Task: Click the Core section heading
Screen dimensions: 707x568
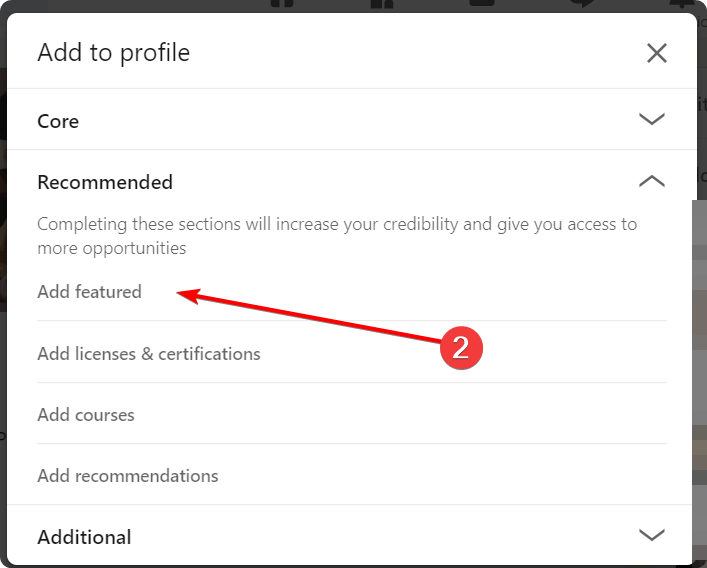Action: tap(58, 121)
